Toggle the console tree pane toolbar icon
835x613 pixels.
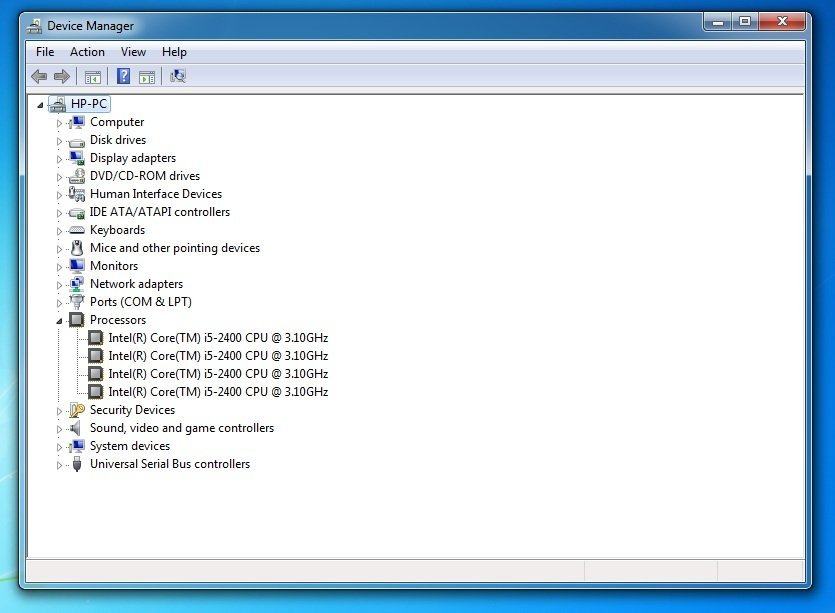(93, 77)
